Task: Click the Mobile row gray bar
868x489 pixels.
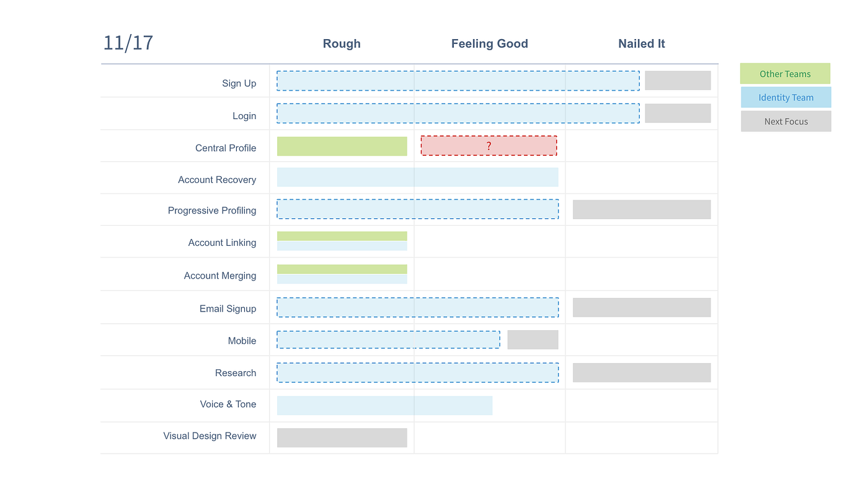Action: click(x=533, y=339)
